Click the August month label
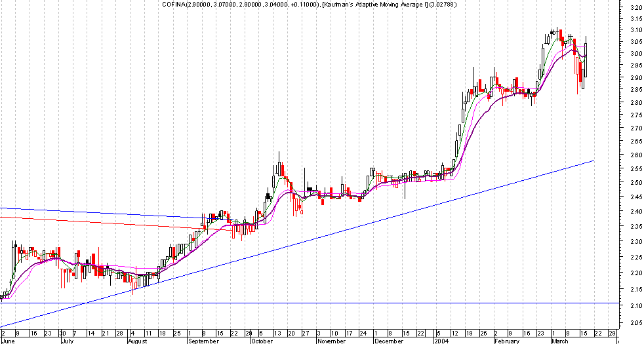Screen dimensions: 644x344 137,341
